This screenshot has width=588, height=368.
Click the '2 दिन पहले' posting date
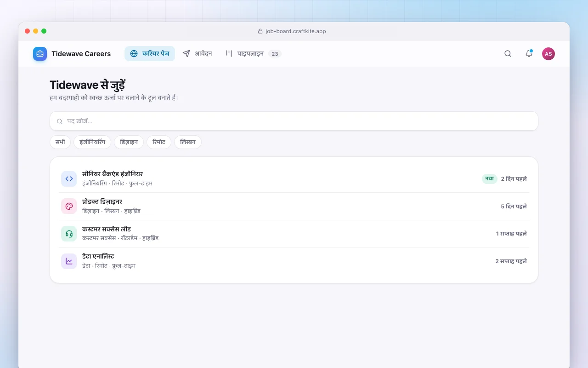pyautogui.click(x=514, y=179)
